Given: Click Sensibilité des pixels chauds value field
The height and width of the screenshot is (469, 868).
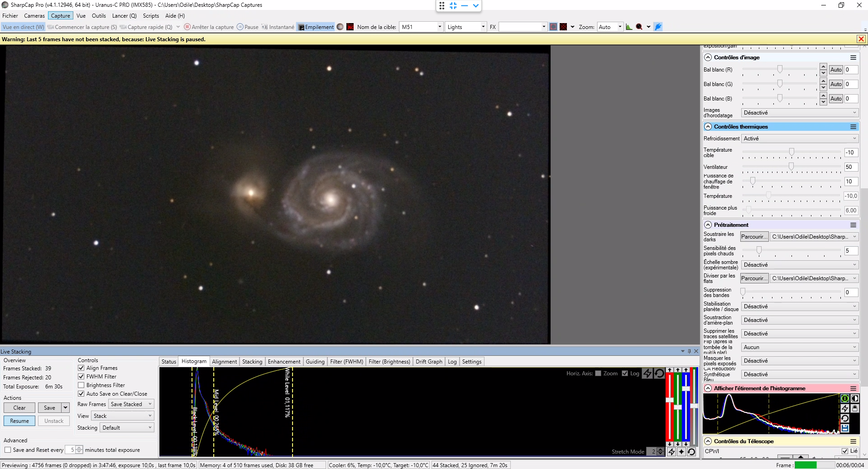Looking at the screenshot, I should 851,251.
